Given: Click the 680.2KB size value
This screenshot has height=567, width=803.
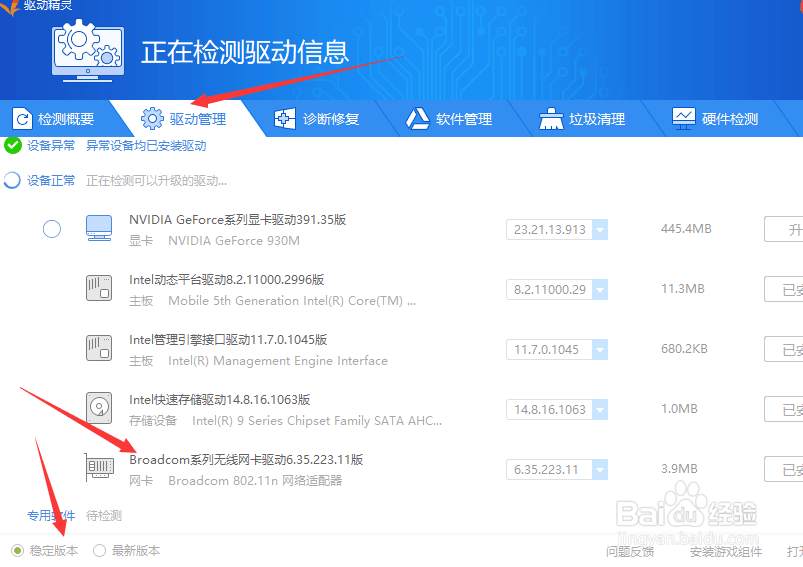Looking at the screenshot, I should click(x=684, y=349).
